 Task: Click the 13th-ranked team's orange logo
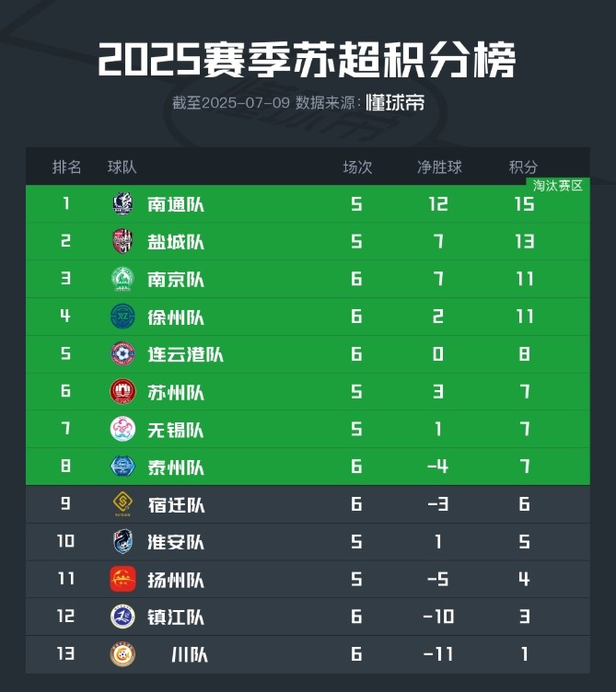tap(122, 654)
